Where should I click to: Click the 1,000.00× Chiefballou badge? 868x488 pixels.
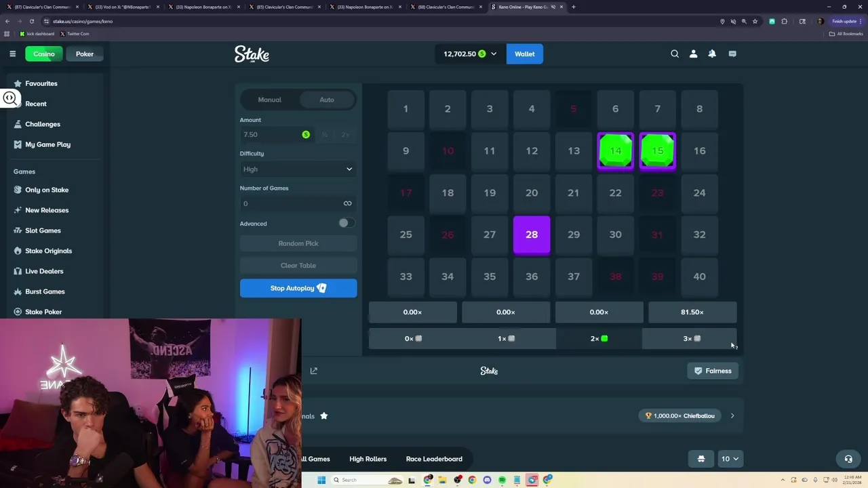680,415
